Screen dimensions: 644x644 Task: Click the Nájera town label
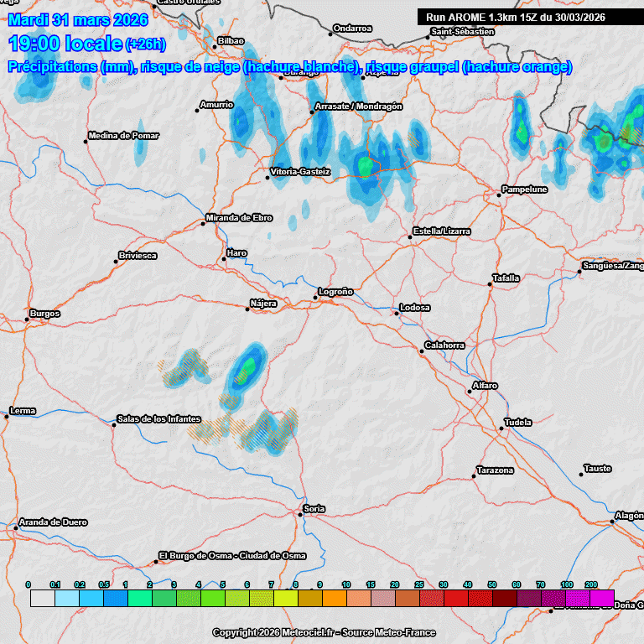click(x=263, y=304)
